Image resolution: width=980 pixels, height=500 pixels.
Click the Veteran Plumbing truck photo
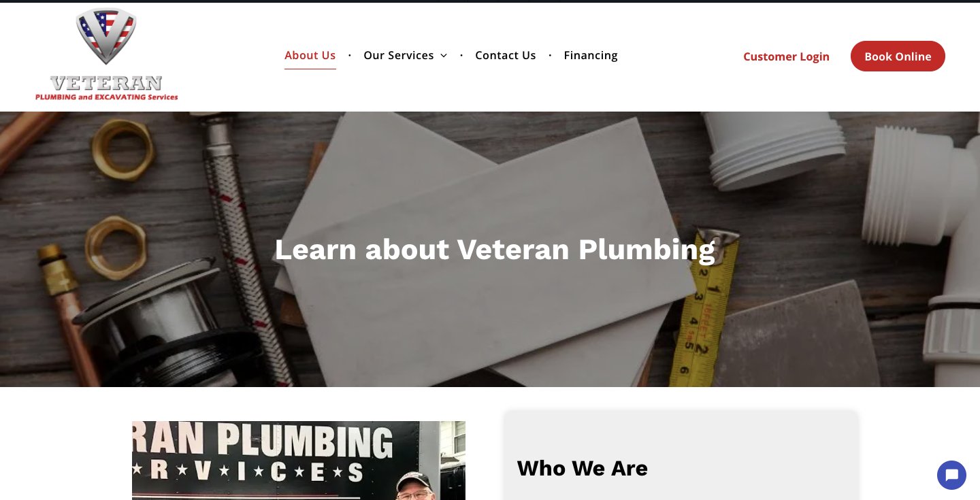click(299, 461)
